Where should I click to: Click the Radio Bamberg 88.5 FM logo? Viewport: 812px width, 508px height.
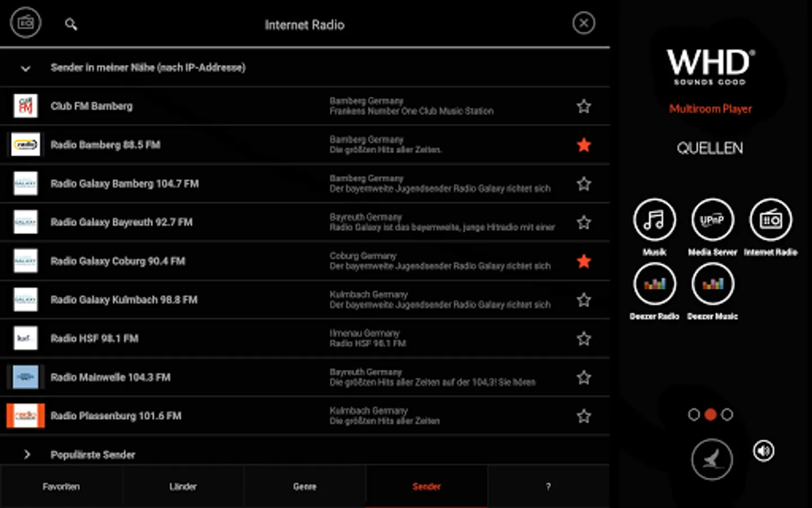click(25, 144)
